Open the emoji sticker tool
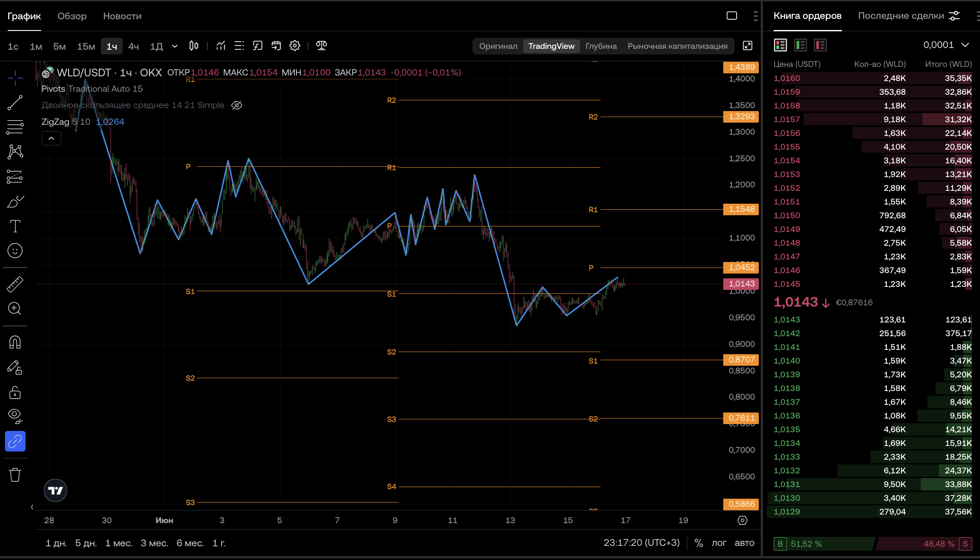Screen dimensions: 980x560 (x=15, y=251)
